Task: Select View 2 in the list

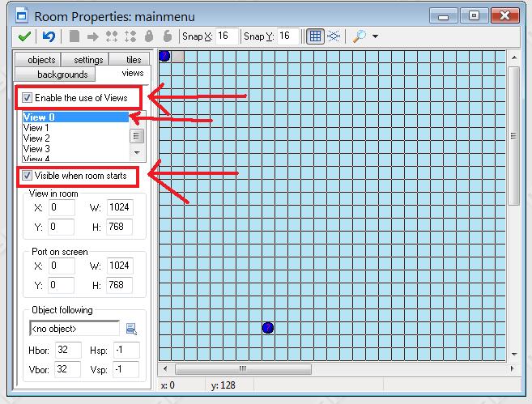Action: [x=36, y=138]
